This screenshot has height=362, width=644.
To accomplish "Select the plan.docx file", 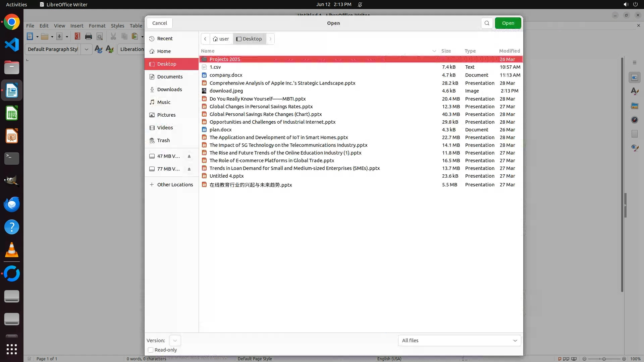I will pos(220,130).
